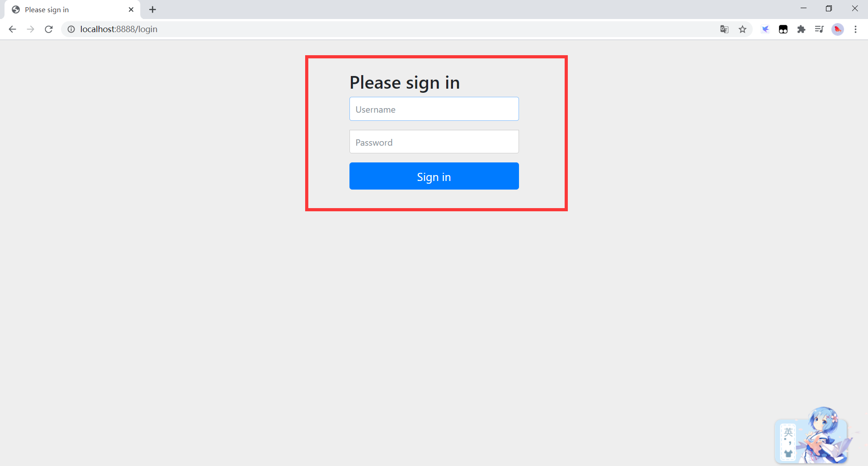868x466 pixels.
Task: Click the forward navigation arrow
Action: [x=30, y=29]
